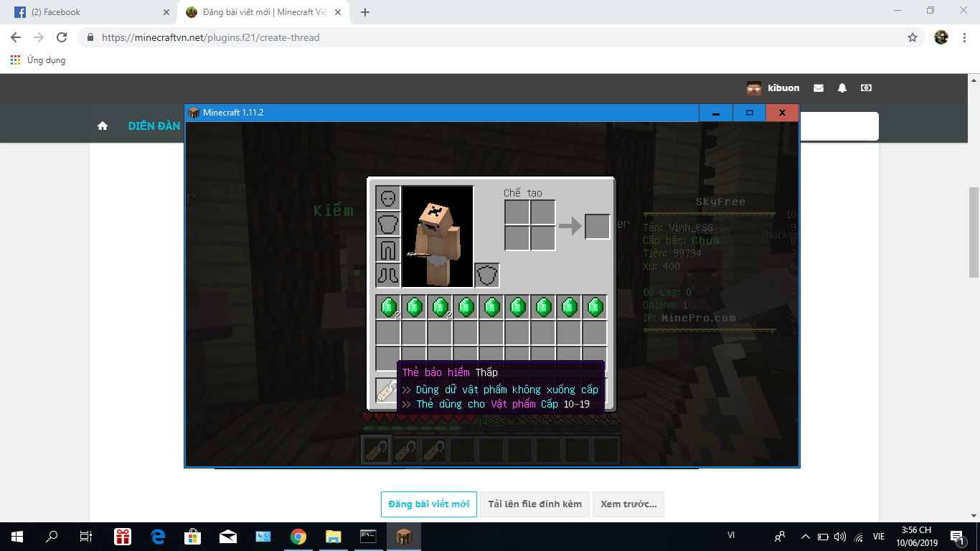Viewport: 980px width, 551px height.
Task: Open the kibuon user avatar menu
Action: [754, 88]
